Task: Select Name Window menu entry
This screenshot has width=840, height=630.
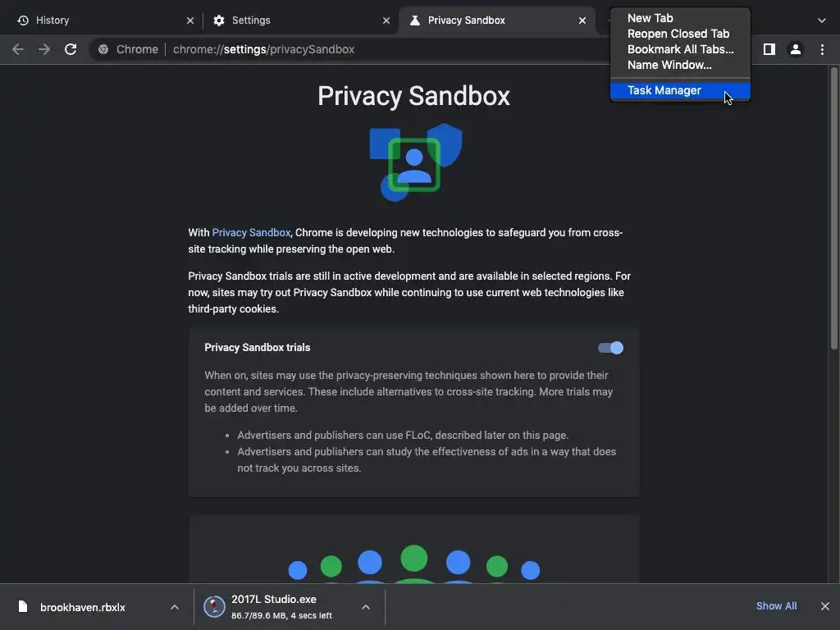Action: (680, 65)
